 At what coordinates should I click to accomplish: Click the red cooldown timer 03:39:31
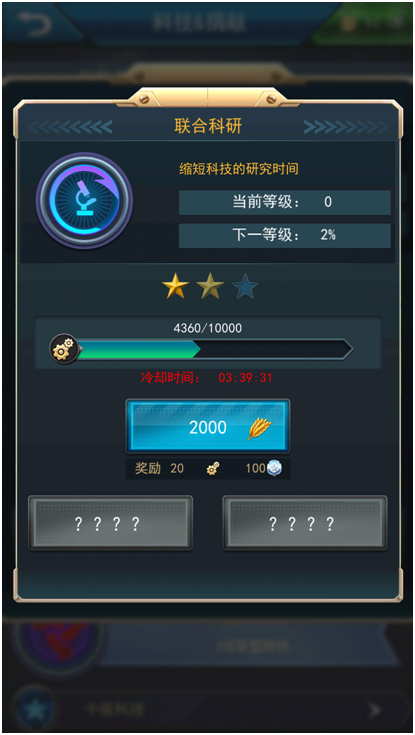245,377
